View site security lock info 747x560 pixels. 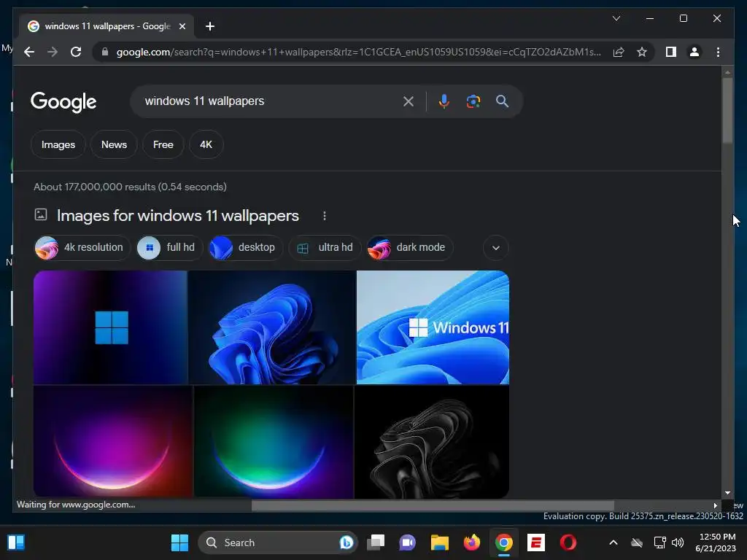coord(105,52)
